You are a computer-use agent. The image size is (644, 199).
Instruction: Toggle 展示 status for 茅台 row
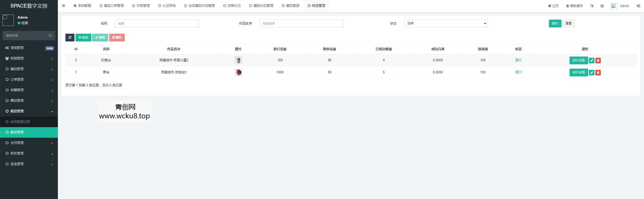click(518, 72)
